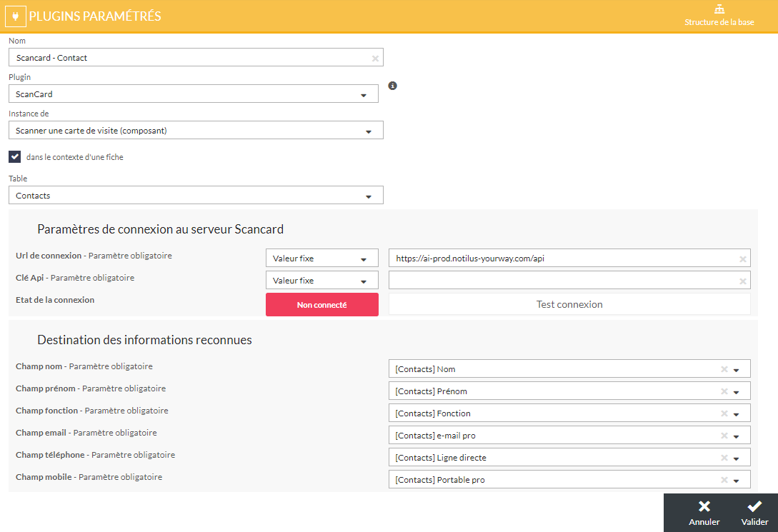The image size is (778, 532).
Task: Remove the [Contacts] Fonction selection
Action: (724, 413)
